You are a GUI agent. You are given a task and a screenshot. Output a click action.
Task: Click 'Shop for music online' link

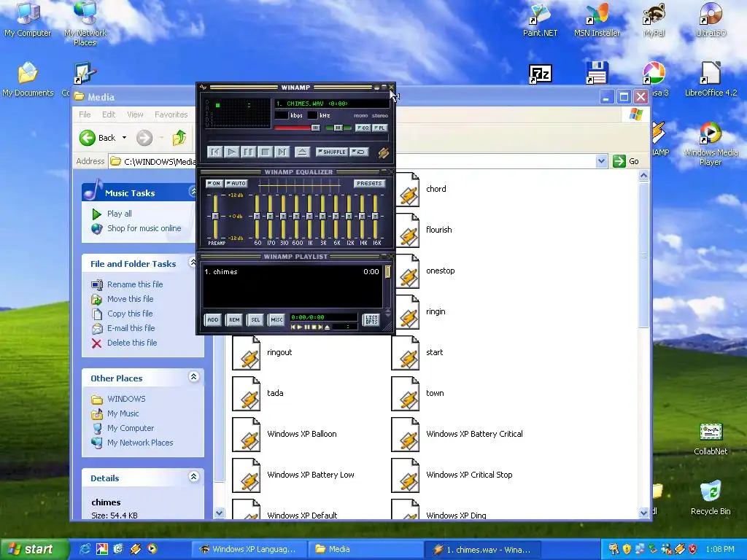(144, 228)
